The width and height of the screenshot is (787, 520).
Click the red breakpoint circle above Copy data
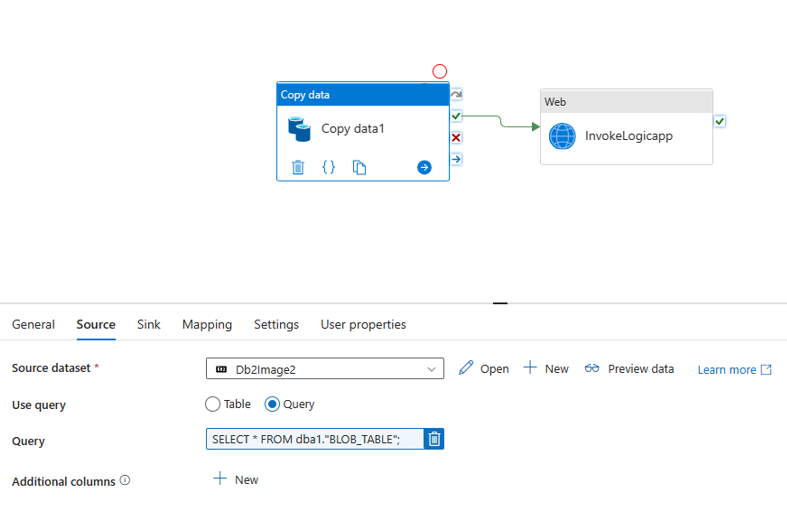440,71
